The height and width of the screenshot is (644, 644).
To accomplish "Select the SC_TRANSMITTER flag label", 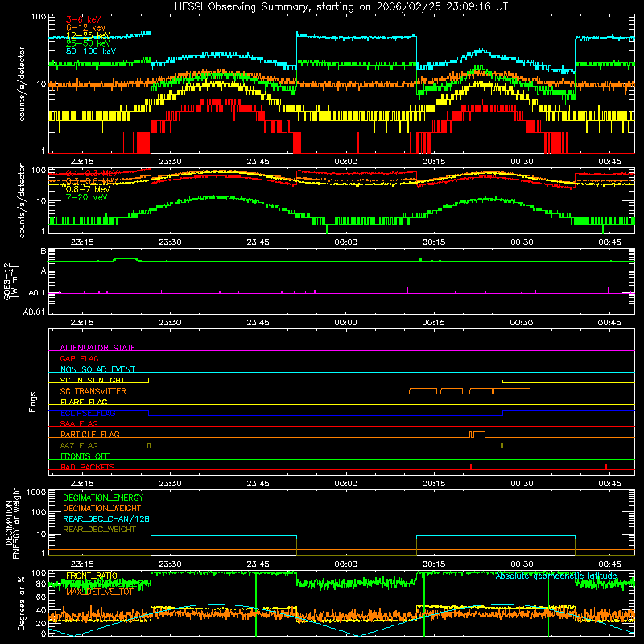I will (93, 391).
